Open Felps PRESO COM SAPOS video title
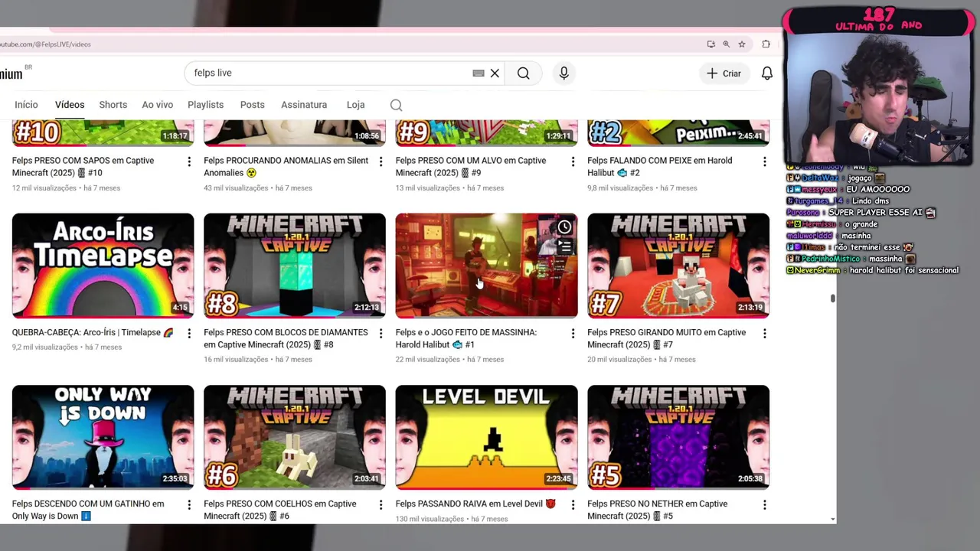 83,167
